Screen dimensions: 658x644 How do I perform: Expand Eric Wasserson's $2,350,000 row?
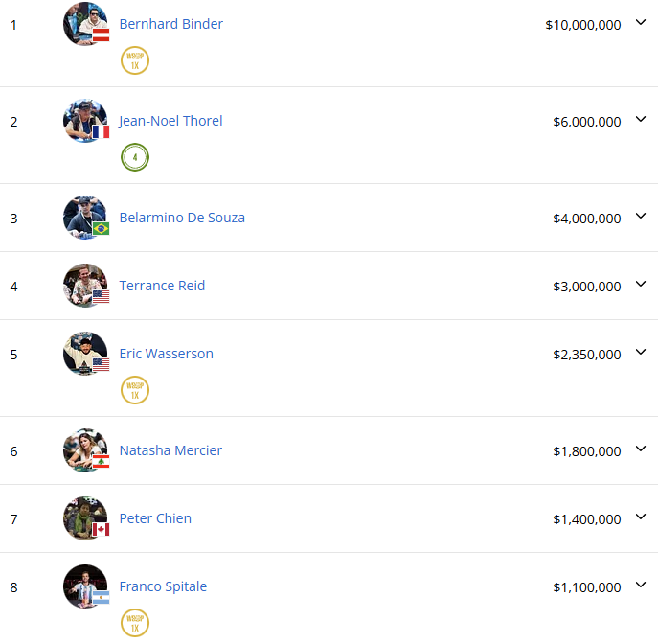[x=641, y=353]
